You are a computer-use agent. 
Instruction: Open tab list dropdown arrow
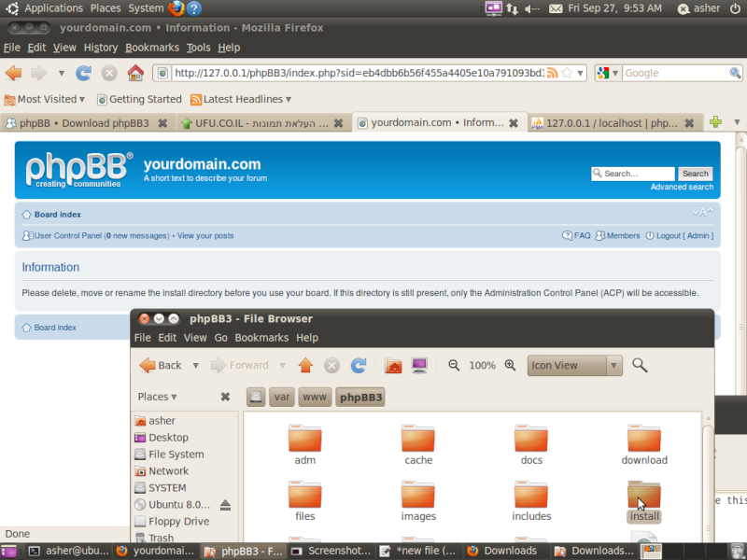coord(737,122)
